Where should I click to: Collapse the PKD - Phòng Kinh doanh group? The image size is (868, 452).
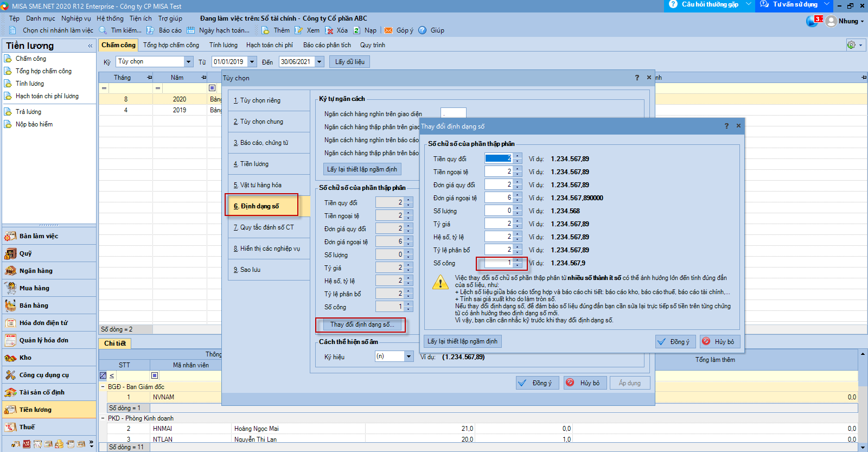click(x=103, y=418)
